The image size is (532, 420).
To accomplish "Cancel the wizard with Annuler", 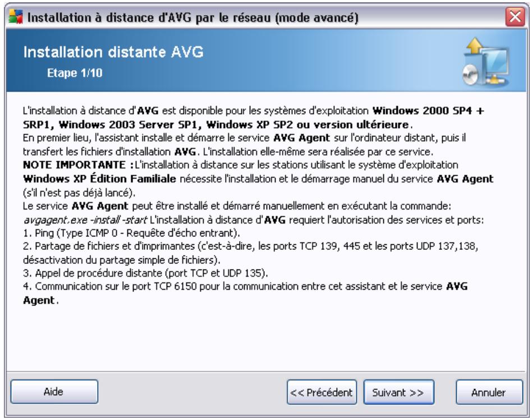I will [x=489, y=392].
